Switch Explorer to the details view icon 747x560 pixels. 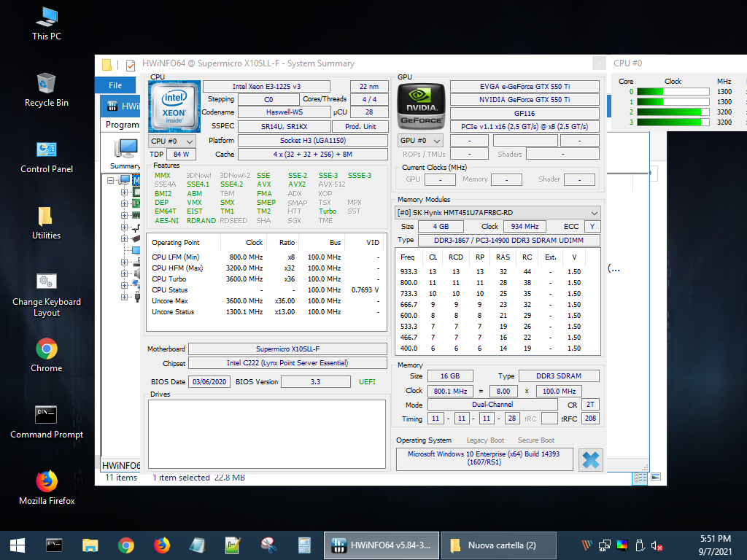click(640, 478)
